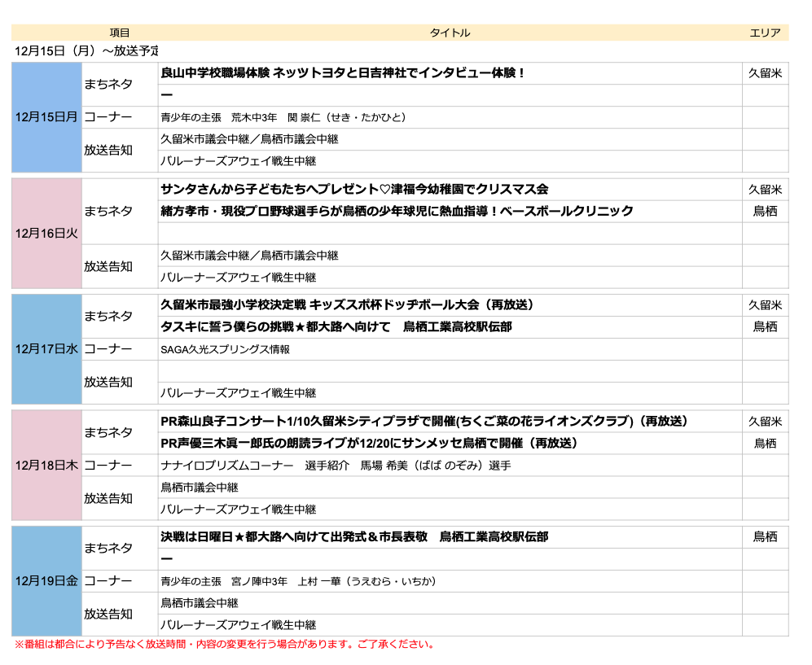The image size is (812, 665).
Task: Click 青少年の主張 上村 一華 entry
Action: pyautogui.click(x=298, y=581)
